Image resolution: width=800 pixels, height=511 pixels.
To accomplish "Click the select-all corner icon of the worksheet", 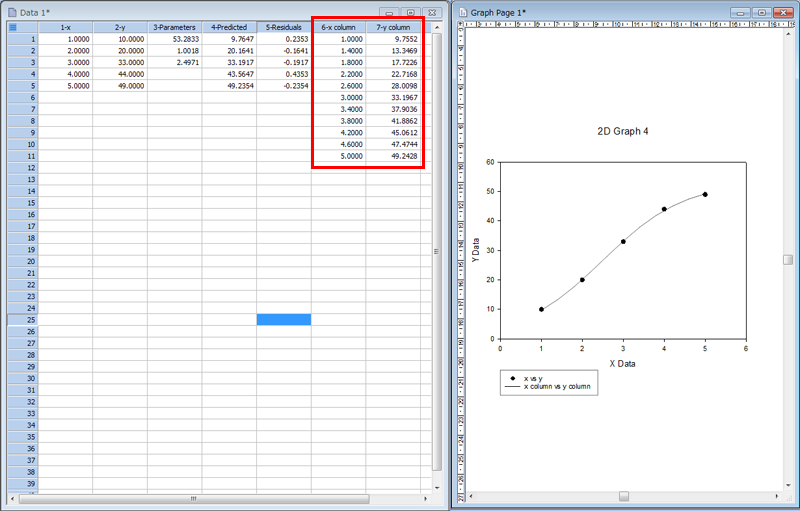I will coord(13,27).
